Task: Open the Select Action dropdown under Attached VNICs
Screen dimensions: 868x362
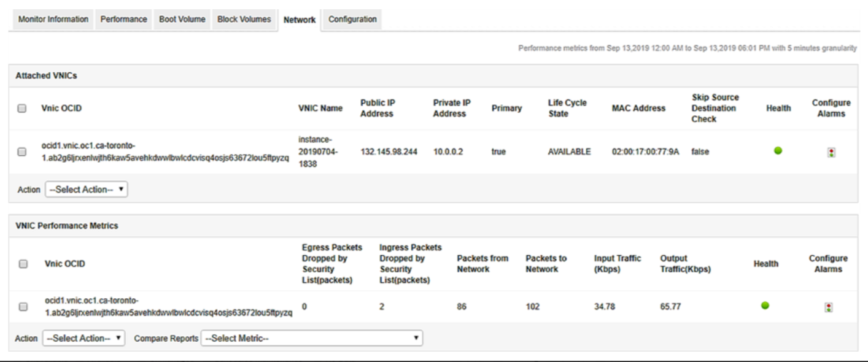Action: click(86, 190)
